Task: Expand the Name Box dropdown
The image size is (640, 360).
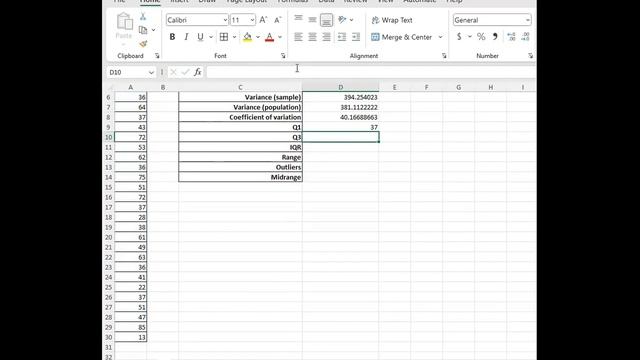Action: [151, 72]
